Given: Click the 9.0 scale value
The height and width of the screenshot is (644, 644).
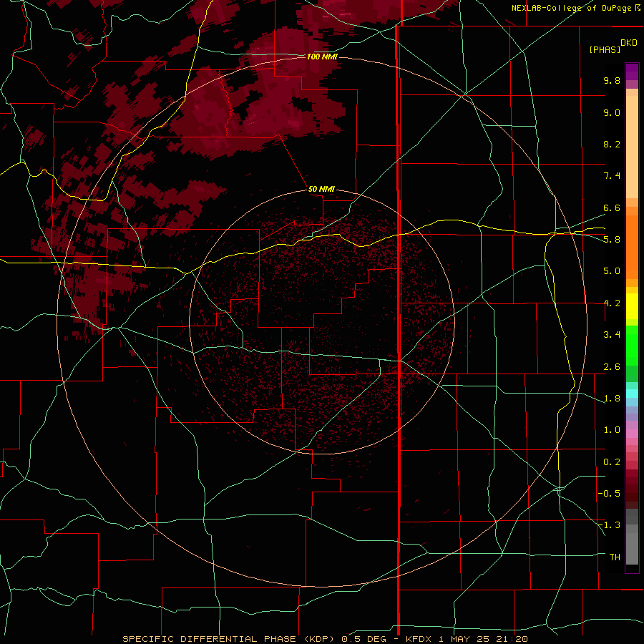Looking at the screenshot, I should (x=612, y=112).
